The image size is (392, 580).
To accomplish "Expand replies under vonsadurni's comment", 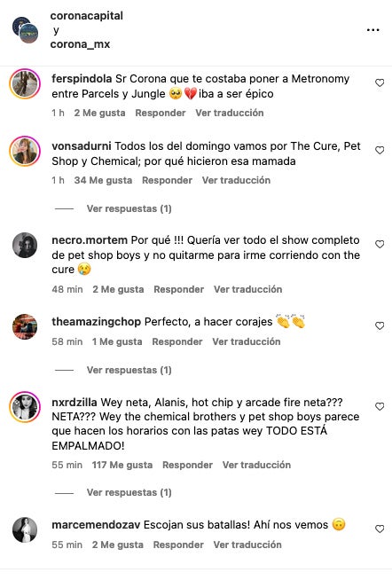I will coord(129,208).
